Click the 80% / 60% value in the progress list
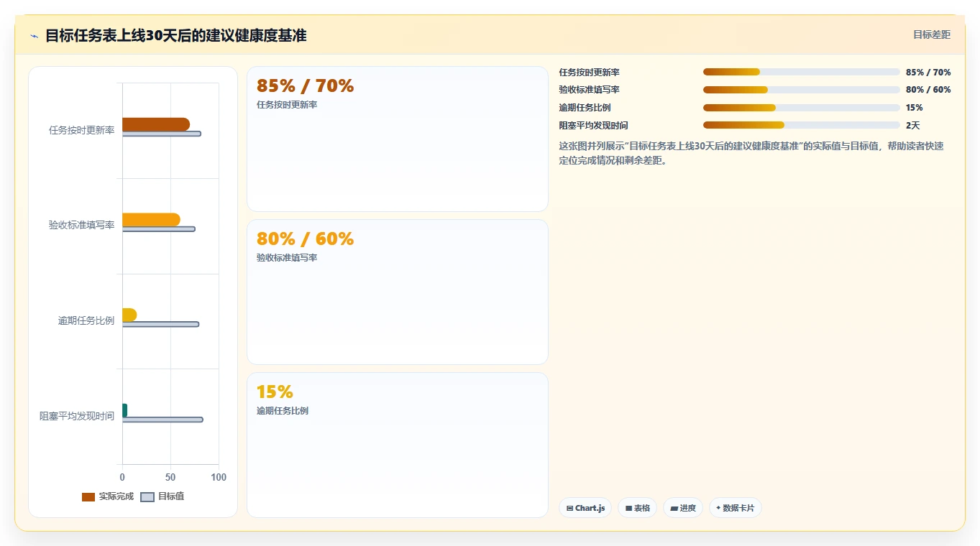Image resolution: width=980 pixels, height=546 pixels. [928, 90]
